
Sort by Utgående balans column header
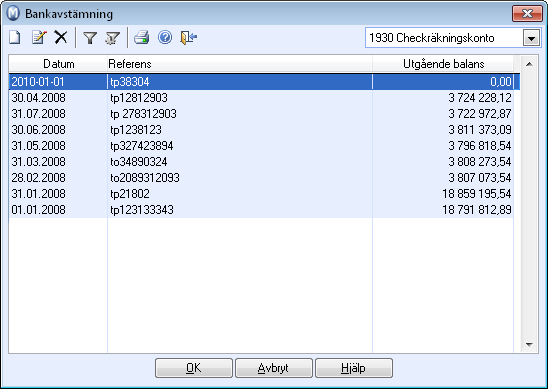pyautogui.click(x=443, y=64)
